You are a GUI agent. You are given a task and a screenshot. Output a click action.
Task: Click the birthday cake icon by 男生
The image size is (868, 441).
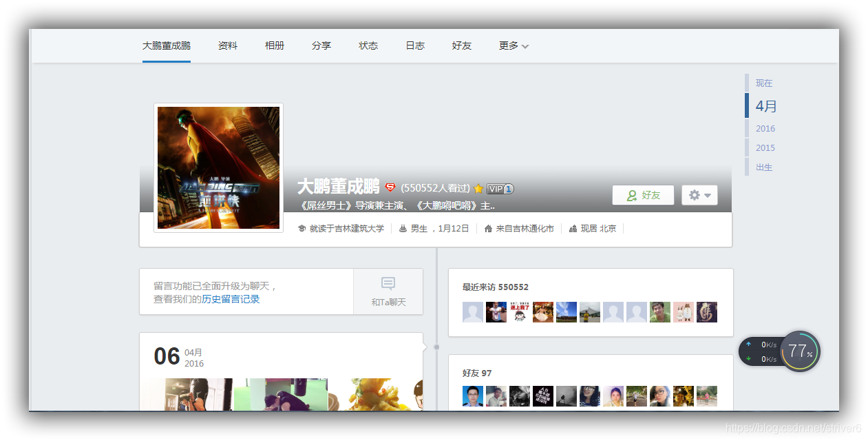(403, 228)
